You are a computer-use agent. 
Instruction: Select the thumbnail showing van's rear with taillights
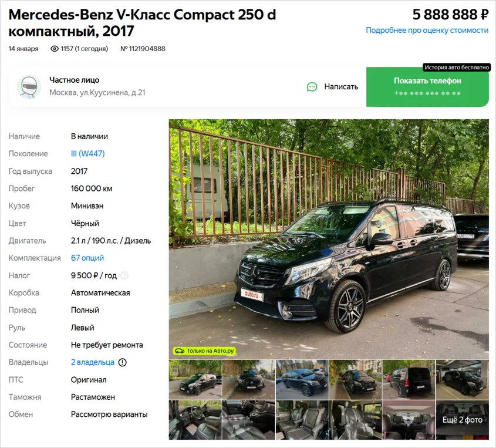pos(409,380)
